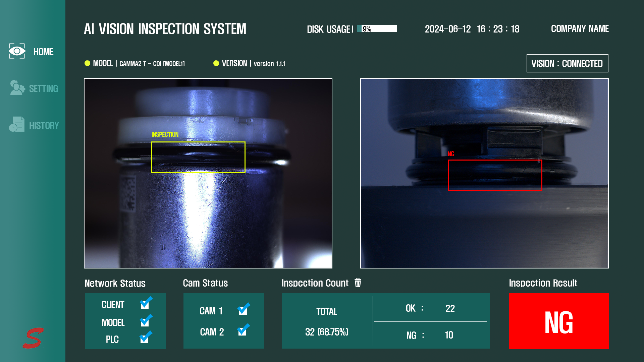Viewport: 644px width, 362px height.
Task: Toggle the PLC network checkbox
Action: (x=145, y=338)
